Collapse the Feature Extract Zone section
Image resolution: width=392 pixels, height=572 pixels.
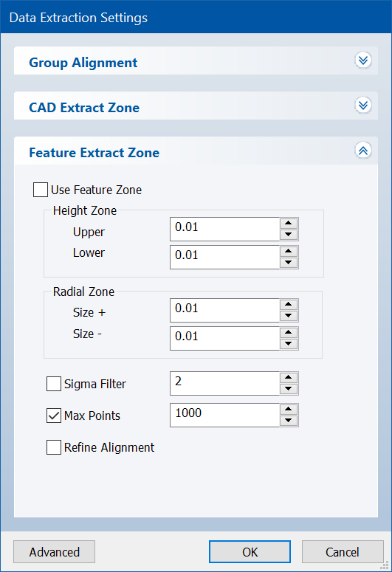pyautogui.click(x=363, y=151)
